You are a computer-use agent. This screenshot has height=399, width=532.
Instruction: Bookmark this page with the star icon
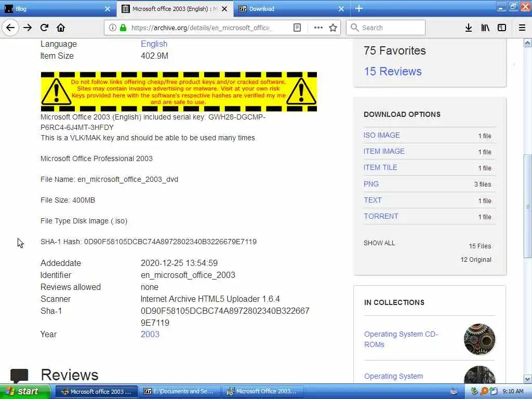333,28
